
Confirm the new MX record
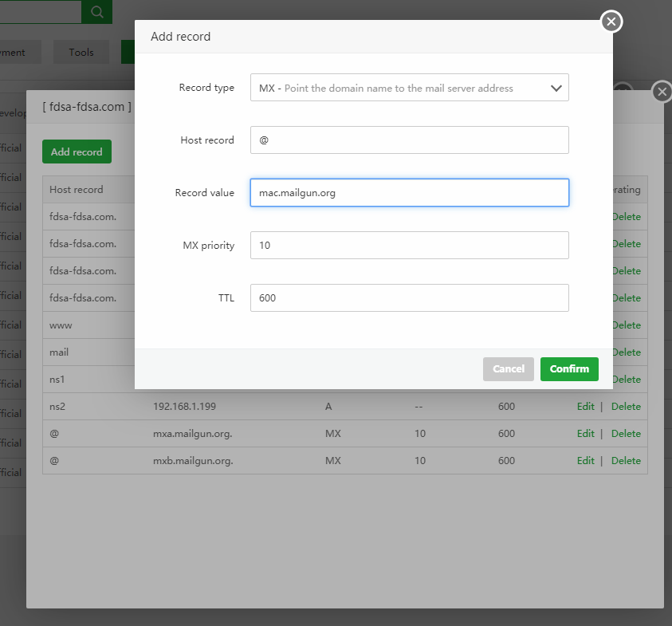569,368
